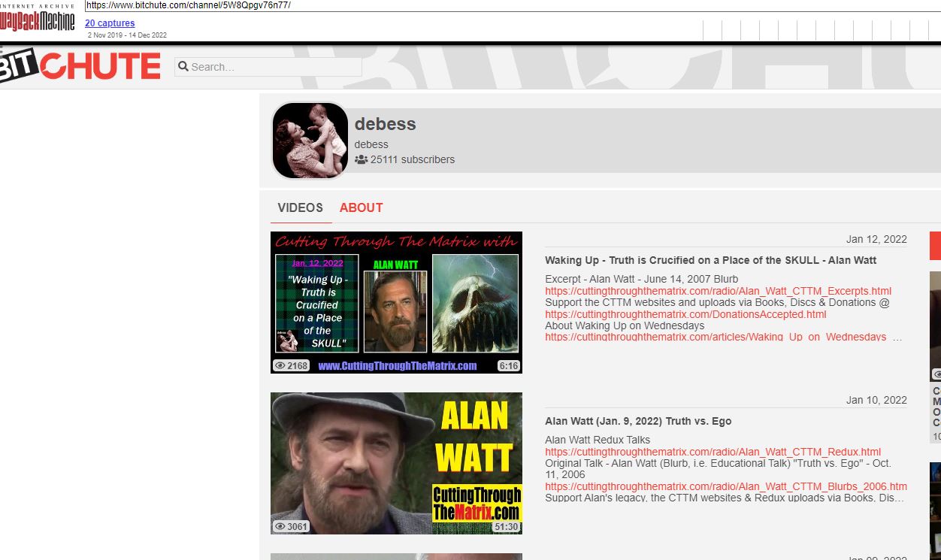Viewport: 941px width, 560px height.
Task: Click the debess channel avatar image
Action: pyautogui.click(x=310, y=141)
